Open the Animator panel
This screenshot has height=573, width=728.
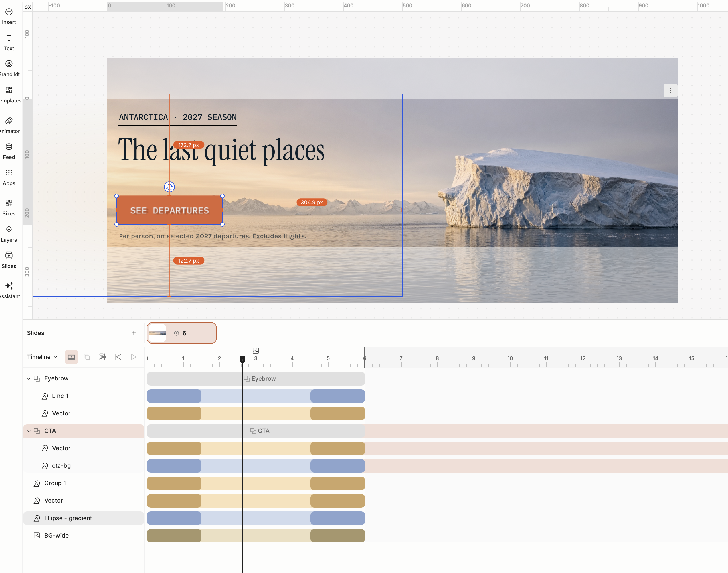coord(9,126)
